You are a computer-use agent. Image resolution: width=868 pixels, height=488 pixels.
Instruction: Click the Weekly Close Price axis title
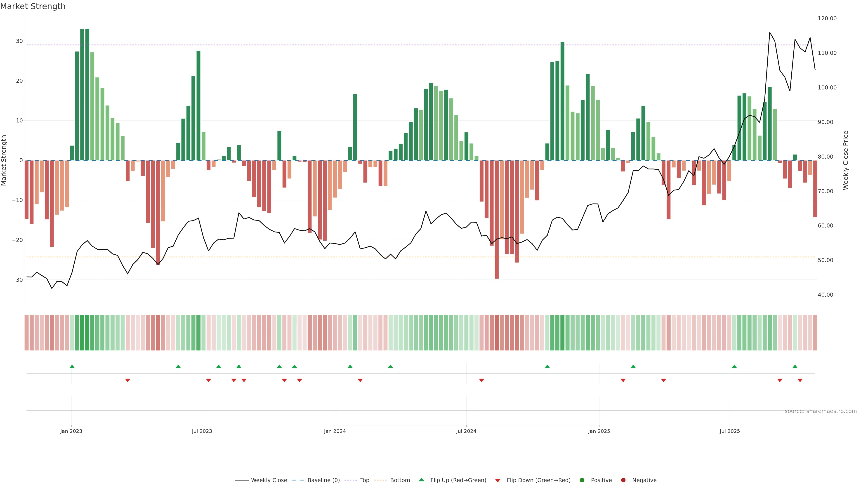(845, 160)
